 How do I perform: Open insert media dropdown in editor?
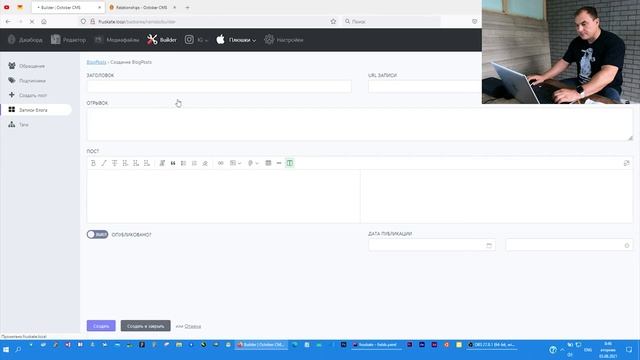click(x=253, y=163)
